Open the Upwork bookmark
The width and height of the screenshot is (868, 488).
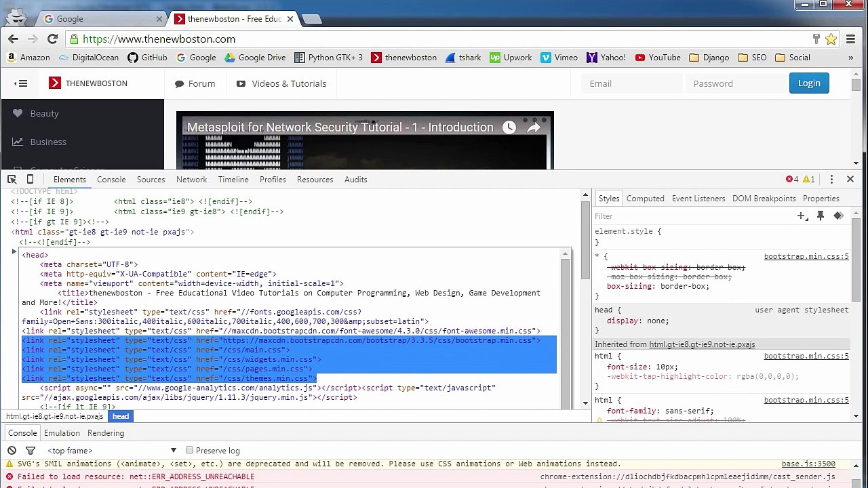click(x=511, y=58)
